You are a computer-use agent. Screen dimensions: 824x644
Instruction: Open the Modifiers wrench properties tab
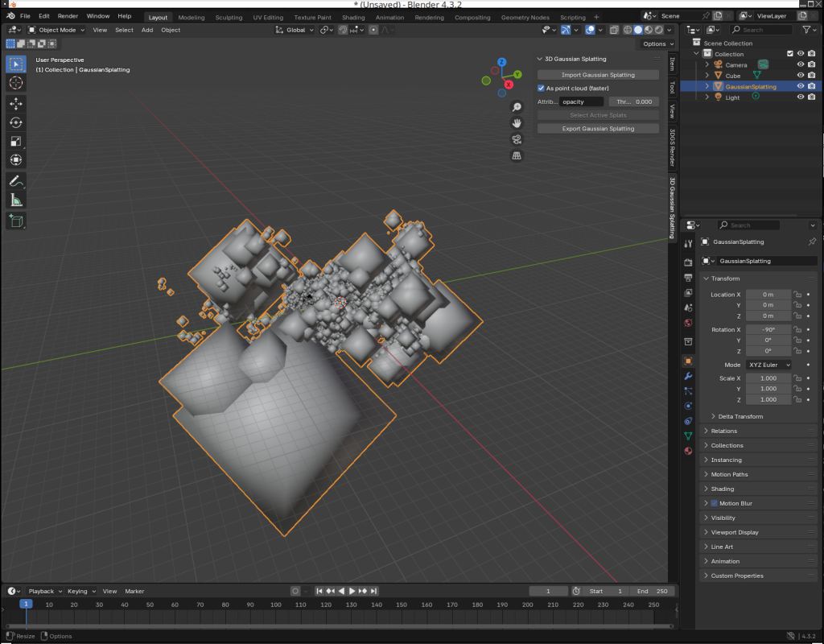pos(688,376)
